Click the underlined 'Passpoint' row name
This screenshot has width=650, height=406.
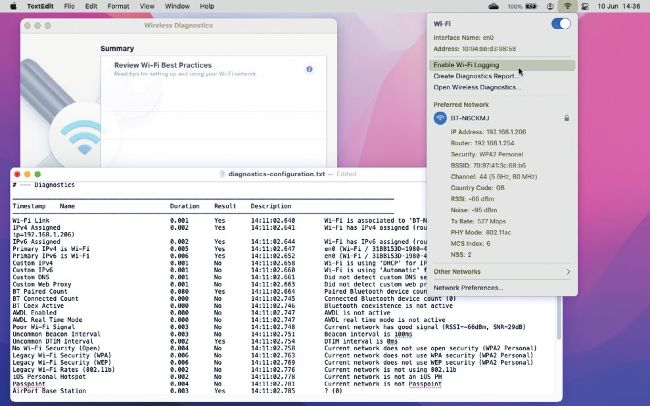(29, 384)
